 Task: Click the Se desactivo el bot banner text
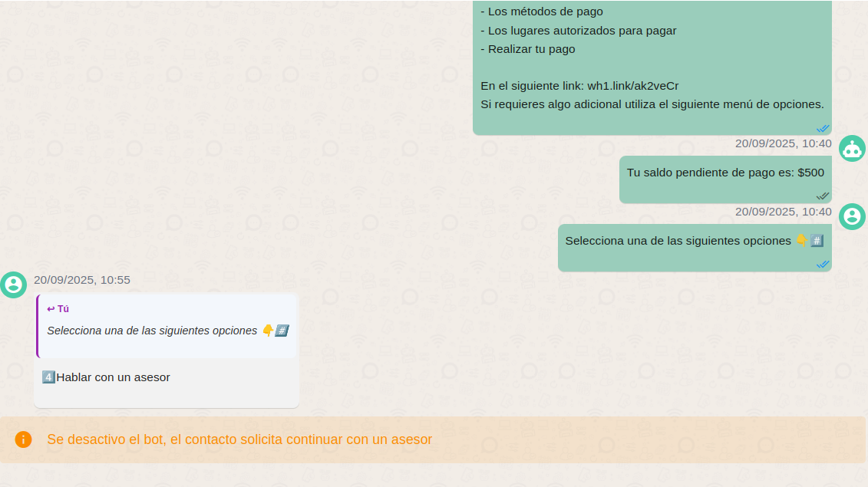point(239,439)
